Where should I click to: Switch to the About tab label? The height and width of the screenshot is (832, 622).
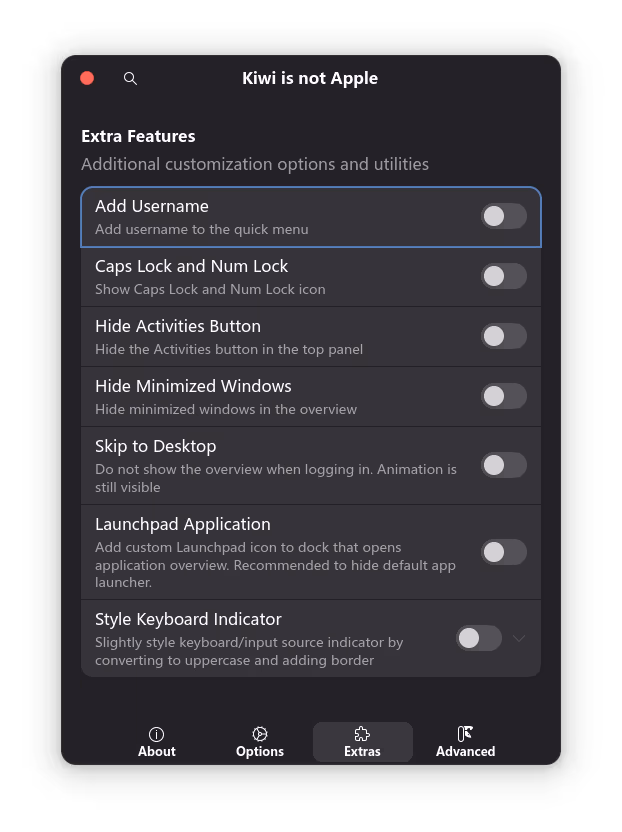(157, 751)
